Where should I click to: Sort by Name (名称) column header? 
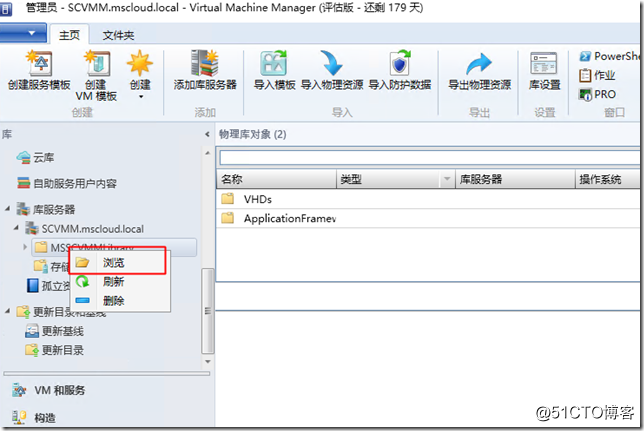(276, 179)
